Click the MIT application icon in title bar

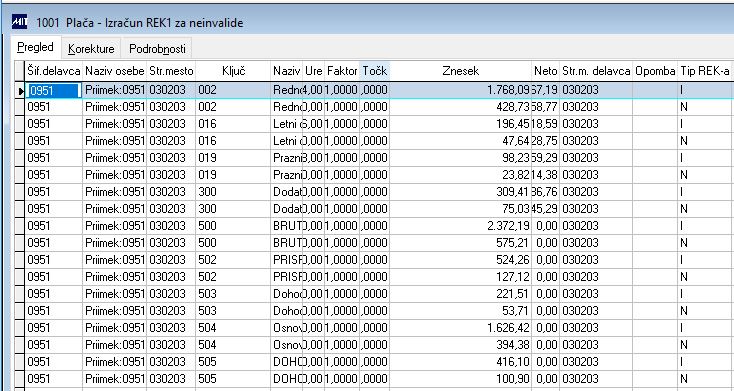click(x=19, y=22)
